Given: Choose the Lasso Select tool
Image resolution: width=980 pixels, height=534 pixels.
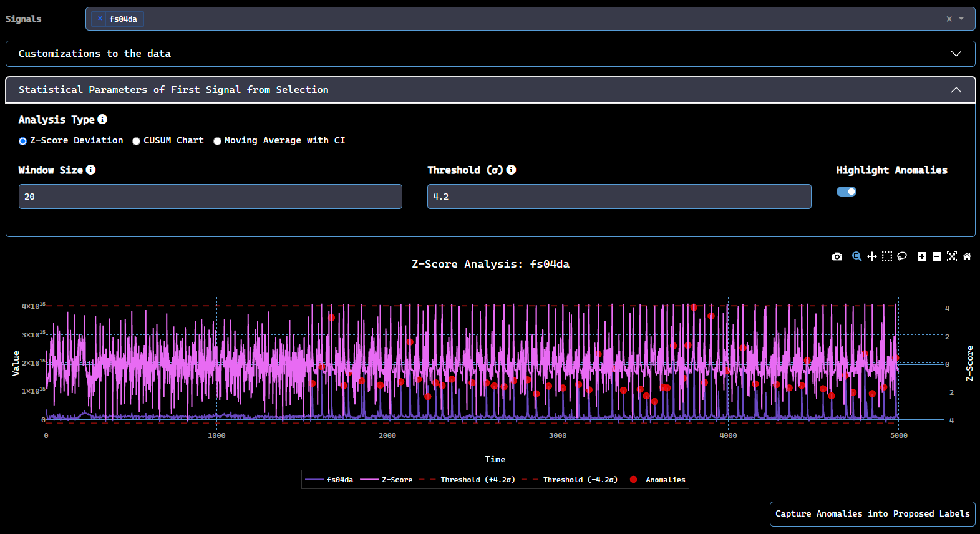Looking at the screenshot, I should click(x=902, y=256).
